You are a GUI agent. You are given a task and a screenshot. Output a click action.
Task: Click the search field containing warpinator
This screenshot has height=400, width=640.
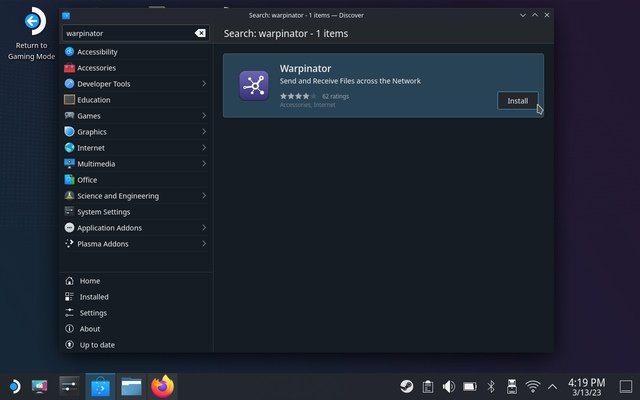coord(136,33)
